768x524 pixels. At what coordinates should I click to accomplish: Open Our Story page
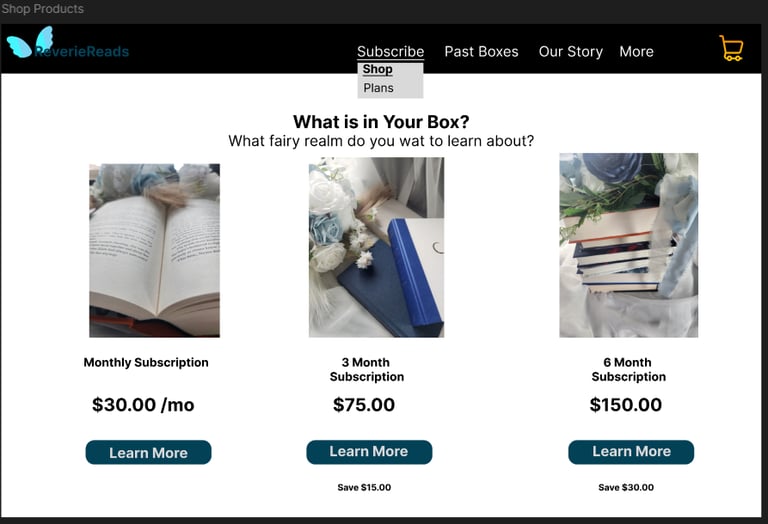click(x=571, y=51)
